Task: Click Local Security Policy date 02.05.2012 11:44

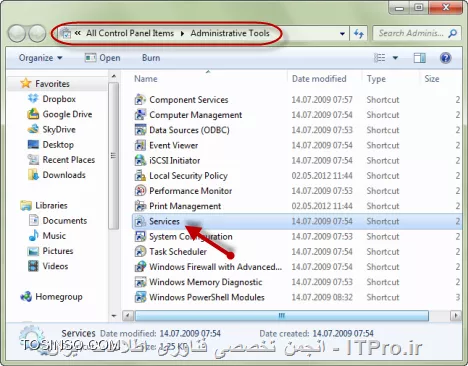Action: click(x=322, y=176)
